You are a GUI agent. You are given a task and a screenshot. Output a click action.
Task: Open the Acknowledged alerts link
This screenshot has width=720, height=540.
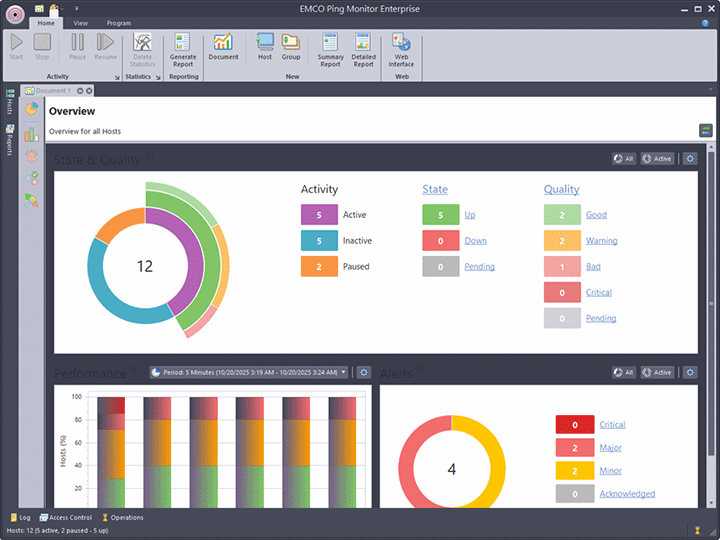(x=627, y=494)
